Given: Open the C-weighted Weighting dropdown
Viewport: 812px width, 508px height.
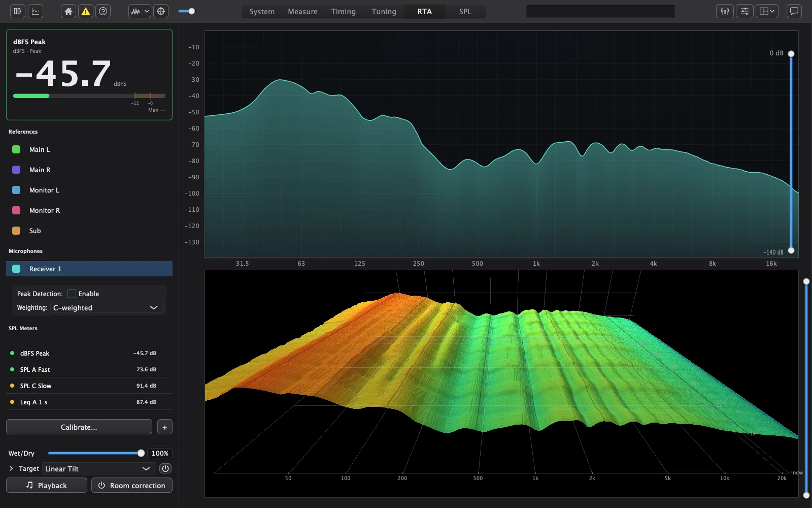Looking at the screenshot, I should pyautogui.click(x=107, y=308).
